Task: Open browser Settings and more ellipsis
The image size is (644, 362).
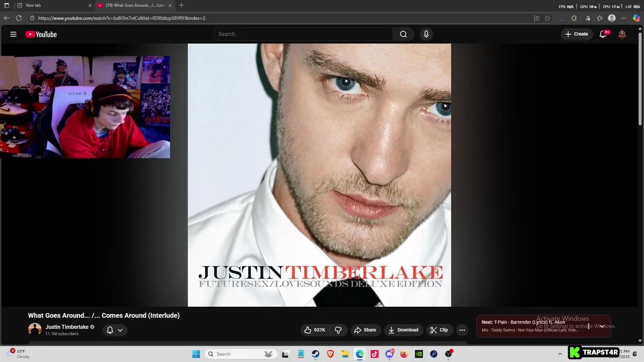Action: point(624,18)
